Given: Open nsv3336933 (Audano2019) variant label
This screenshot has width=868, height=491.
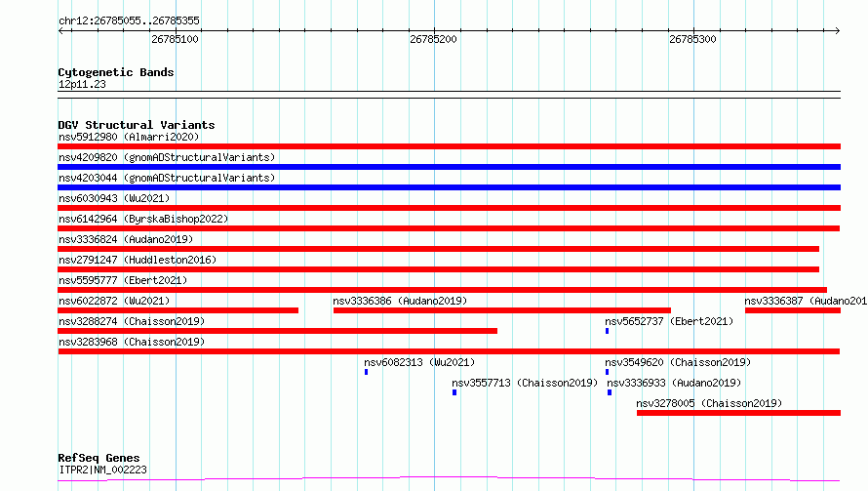Looking at the screenshot, I should 674,383.
